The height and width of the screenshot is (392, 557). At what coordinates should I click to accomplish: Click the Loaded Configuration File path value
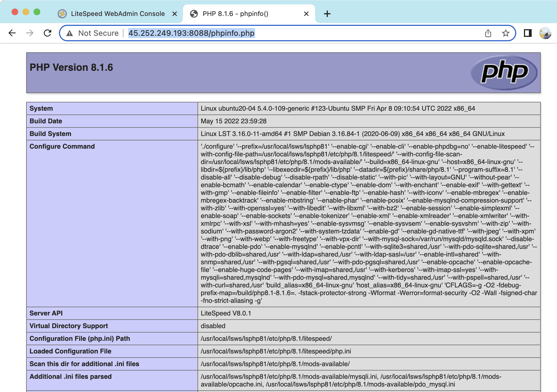pyautogui.click(x=276, y=351)
